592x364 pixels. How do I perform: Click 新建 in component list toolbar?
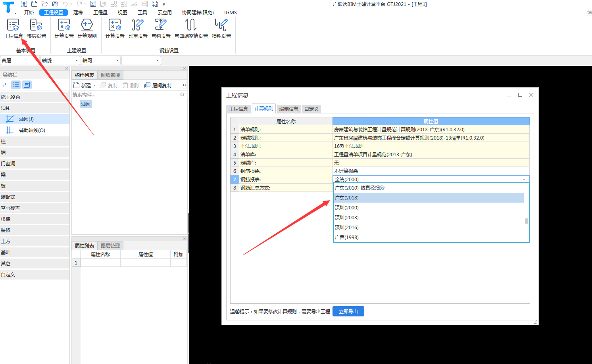(x=83, y=85)
